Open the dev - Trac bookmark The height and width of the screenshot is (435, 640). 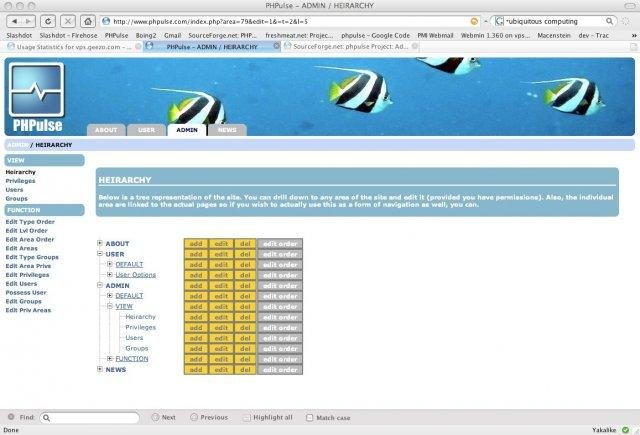point(593,36)
